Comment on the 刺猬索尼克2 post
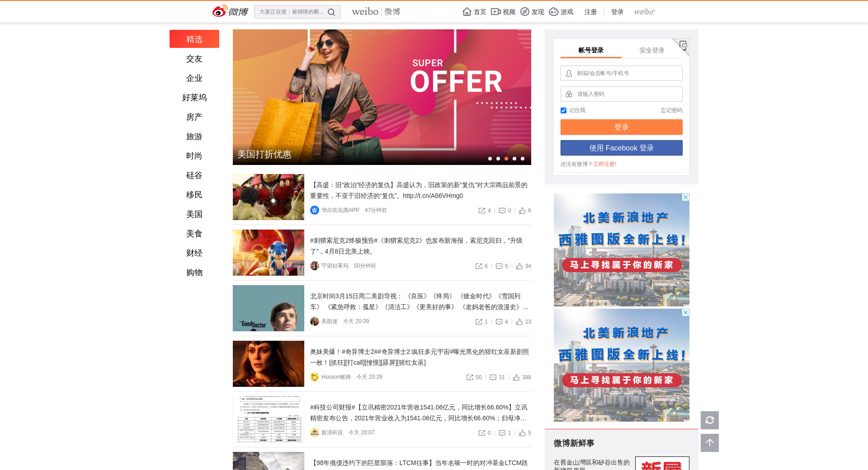 pyautogui.click(x=499, y=266)
